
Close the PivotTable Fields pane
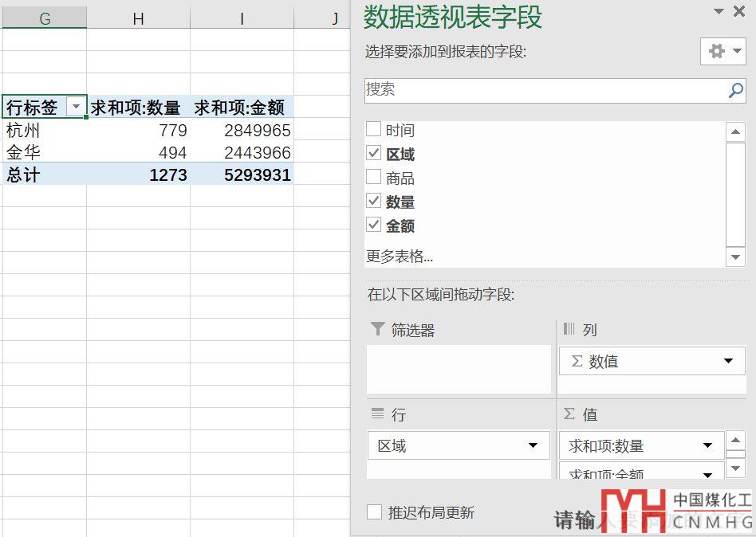pyautogui.click(x=741, y=11)
